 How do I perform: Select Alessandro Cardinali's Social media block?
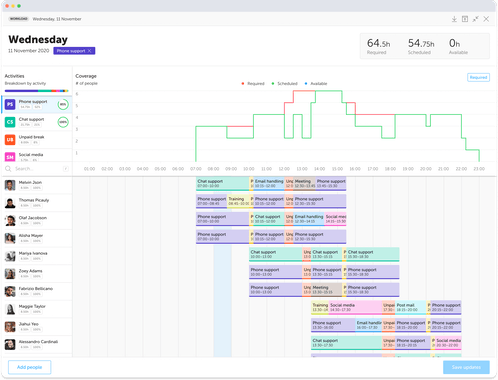[448, 343]
